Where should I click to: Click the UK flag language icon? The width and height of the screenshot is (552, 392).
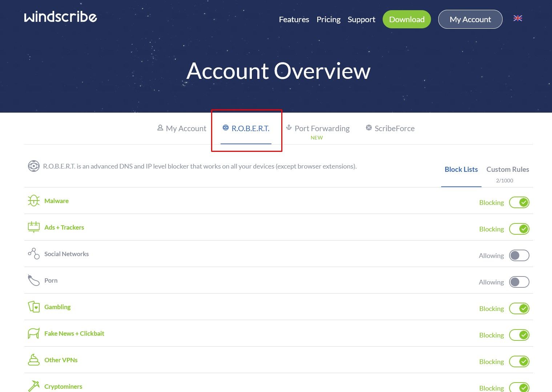517,18
